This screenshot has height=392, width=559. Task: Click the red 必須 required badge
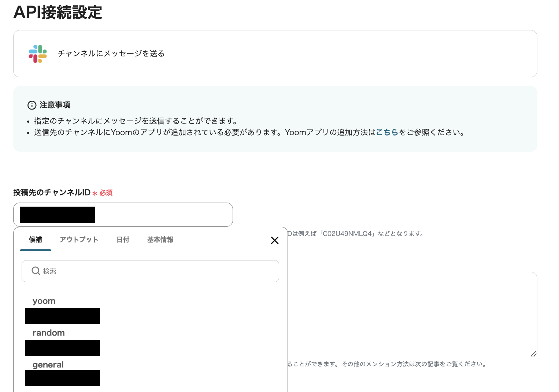(x=106, y=193)
